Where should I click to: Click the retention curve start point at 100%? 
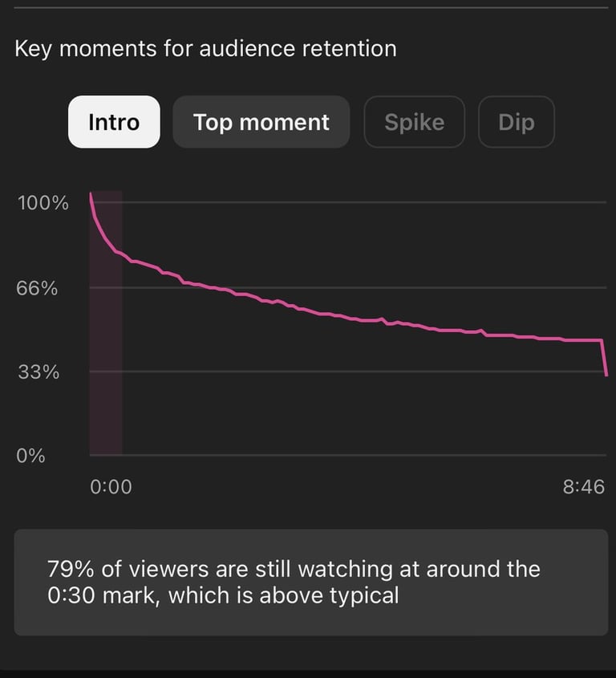click(x=91, y=194)
